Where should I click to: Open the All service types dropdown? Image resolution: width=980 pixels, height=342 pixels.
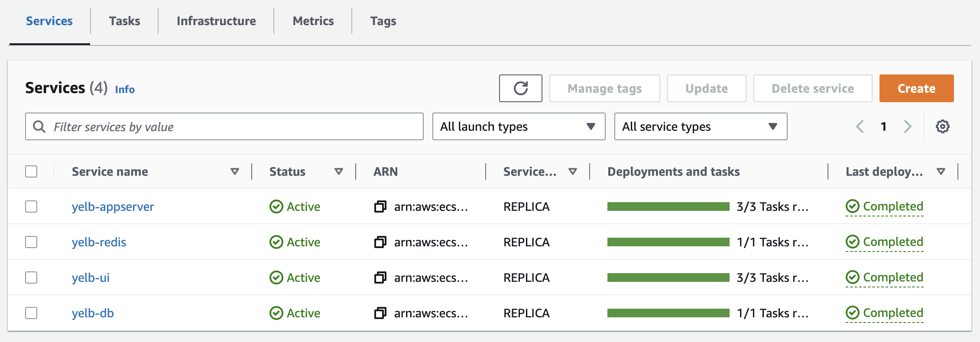click(x=701, y=126)
